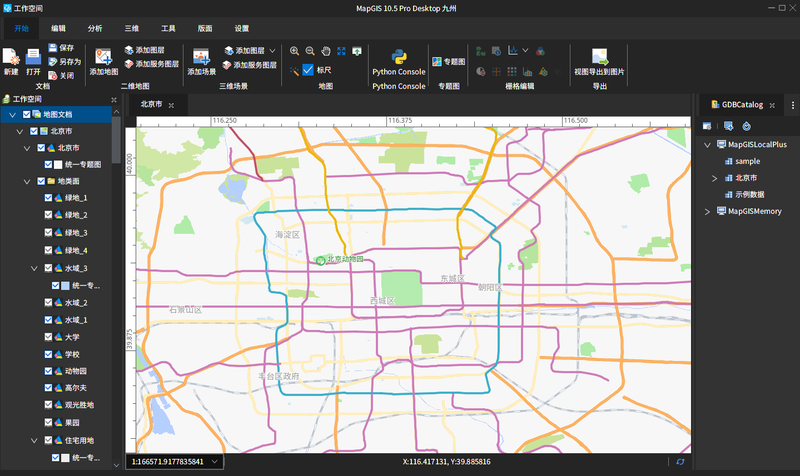Close the 北京市 map view tab
The image size is (800, 476).
click(x=171, y=105)
